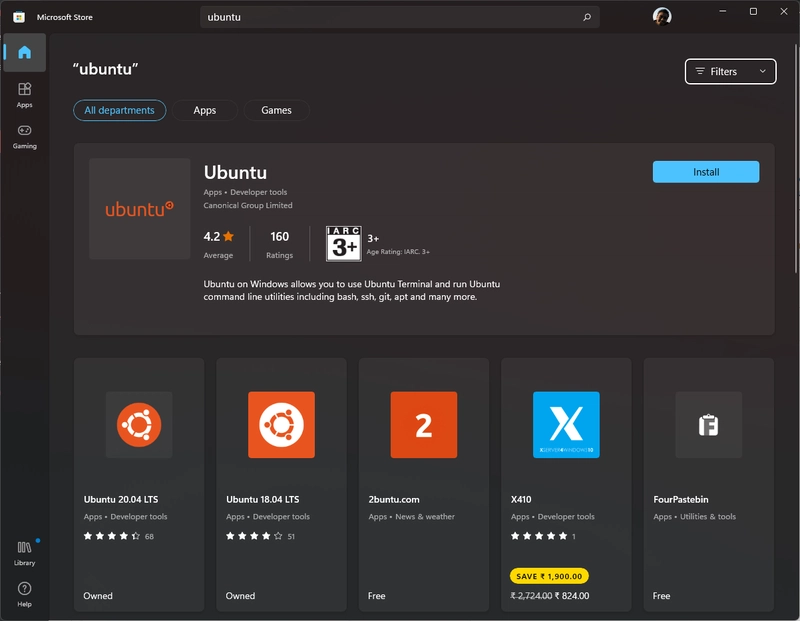Install the Ubuntu app
Image resolution: width=800 pixels, height=621 pixels.
click(706, 172)
